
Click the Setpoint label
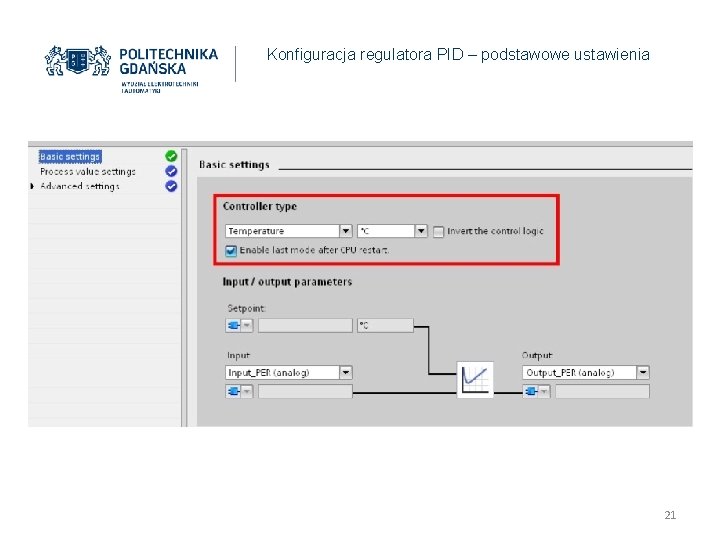click(247, 309)
